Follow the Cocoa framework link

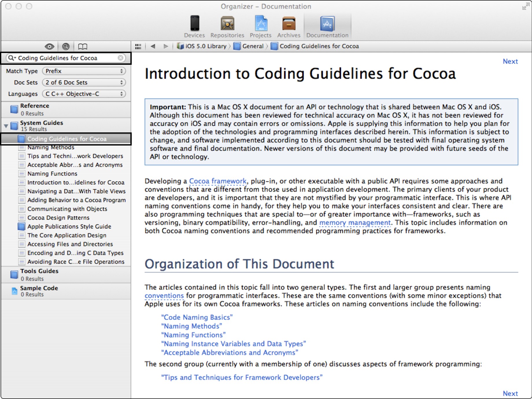point(218,181)
